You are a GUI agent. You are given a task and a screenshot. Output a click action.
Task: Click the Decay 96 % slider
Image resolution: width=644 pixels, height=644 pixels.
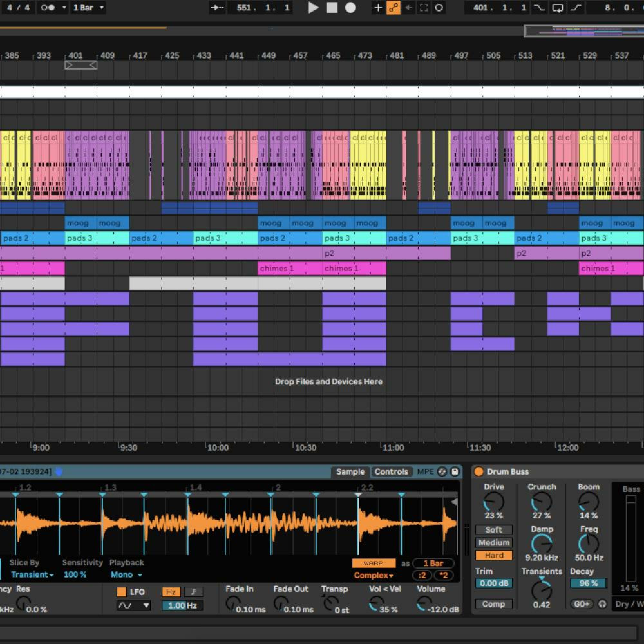[x=588, y=583]
